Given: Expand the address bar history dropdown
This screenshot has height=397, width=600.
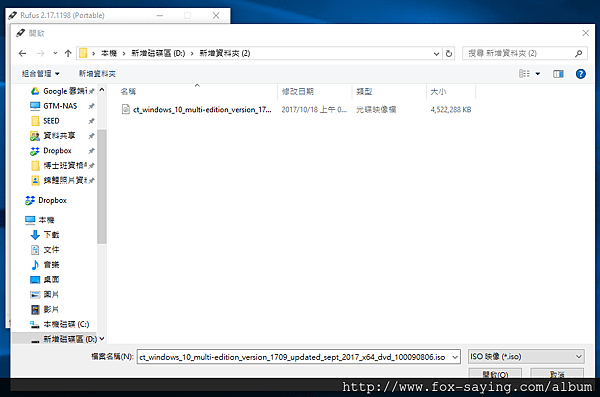Looking at the screenshot, I should pyautogui.click(x=436, y=54).
